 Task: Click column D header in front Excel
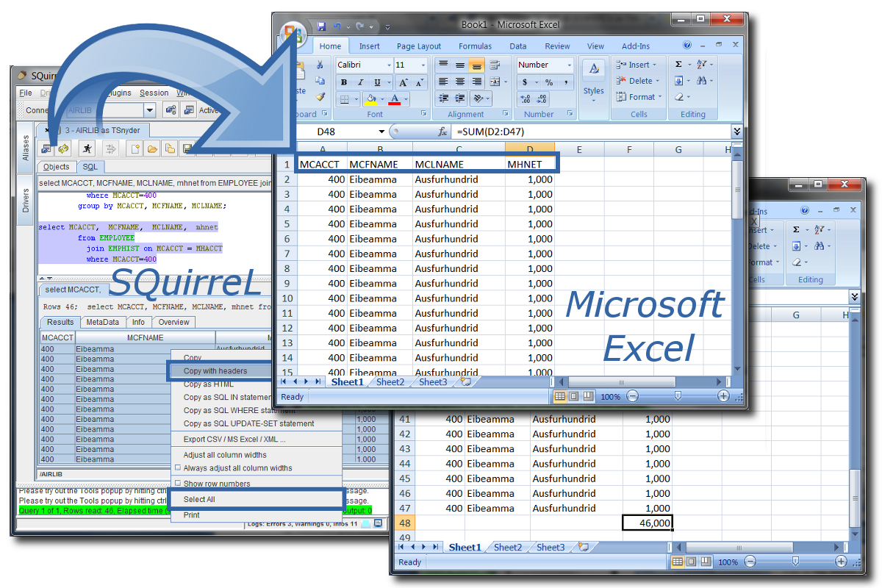point(529,149)
